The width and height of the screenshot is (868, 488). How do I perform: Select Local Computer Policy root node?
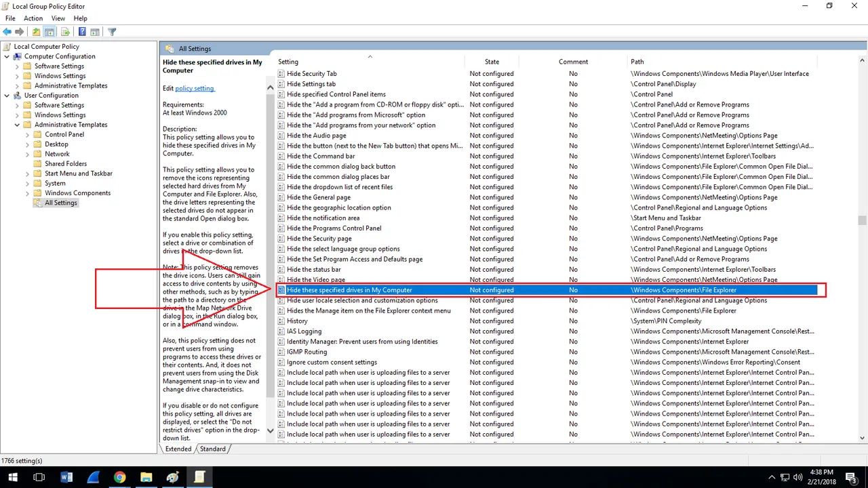click(x=46, y=47)
